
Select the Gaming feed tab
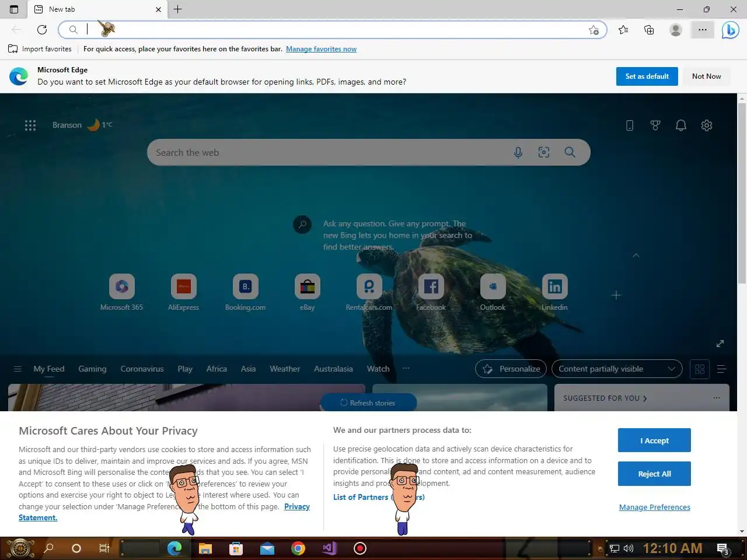point(92,369)
